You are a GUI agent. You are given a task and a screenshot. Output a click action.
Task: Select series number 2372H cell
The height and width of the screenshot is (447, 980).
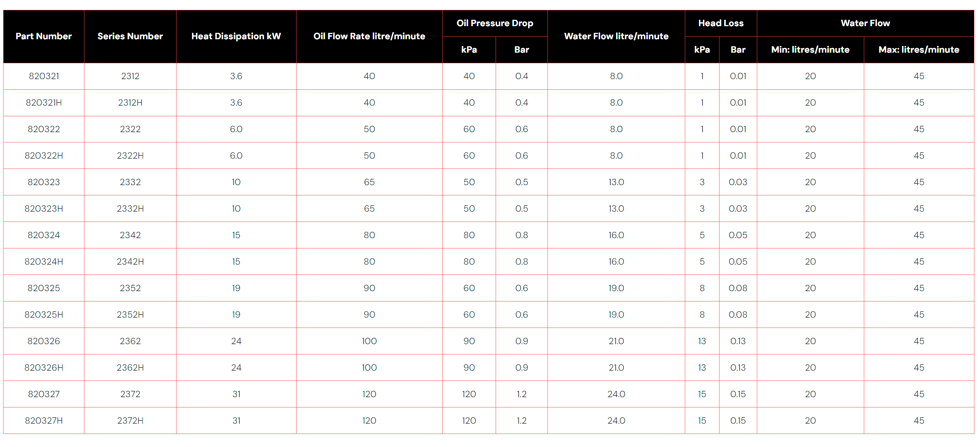[x=130, y=421]
